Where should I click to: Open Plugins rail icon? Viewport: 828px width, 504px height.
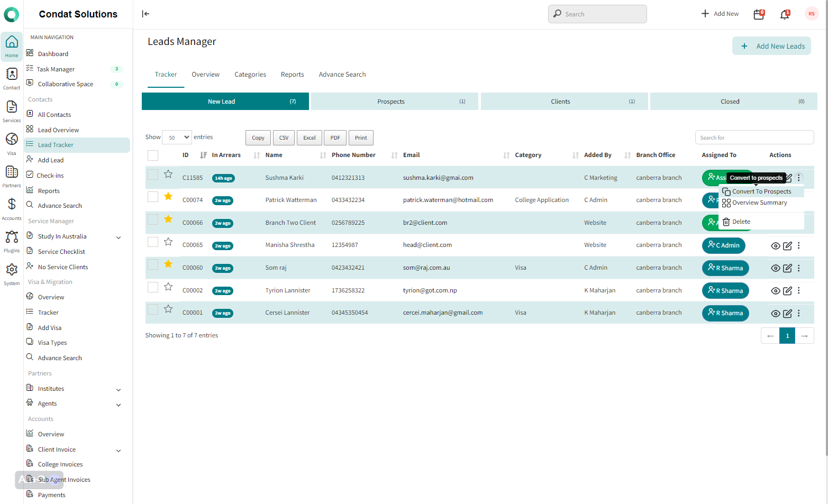coord(12,241)
